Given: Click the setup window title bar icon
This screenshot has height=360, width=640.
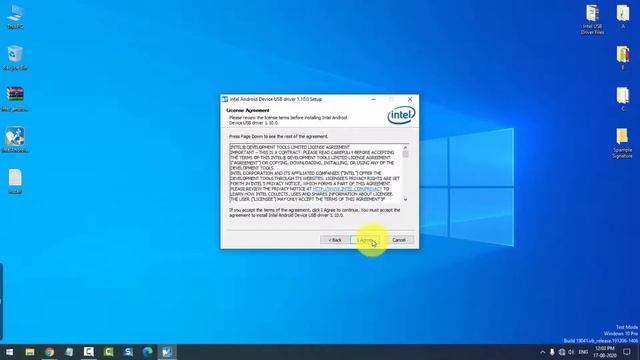Looking at the screenshot, I should (x=225, y=99).
